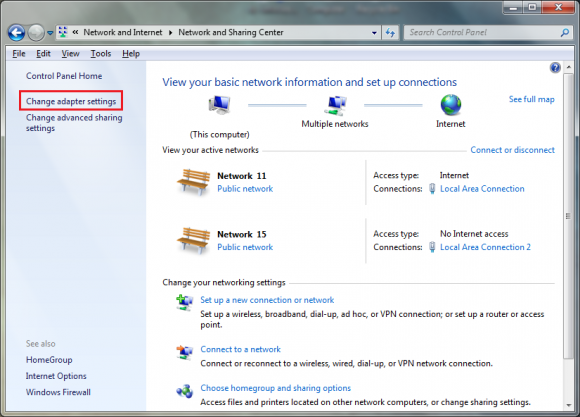The height and width of the screenshot is (417, 580).
Task: Open Change adapter settings link
Action: 71,101
